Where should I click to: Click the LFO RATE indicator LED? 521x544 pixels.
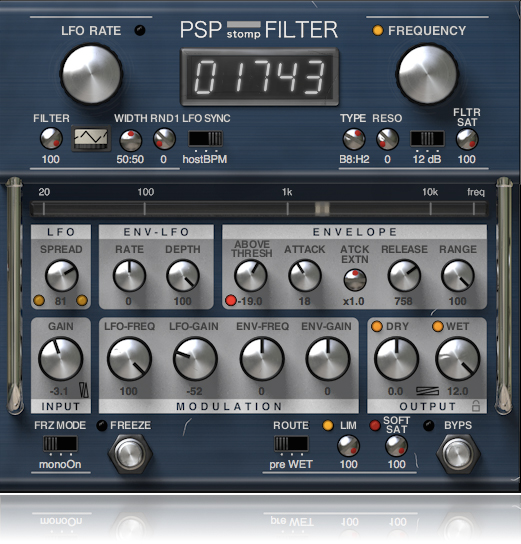click(x=140, y=31)
